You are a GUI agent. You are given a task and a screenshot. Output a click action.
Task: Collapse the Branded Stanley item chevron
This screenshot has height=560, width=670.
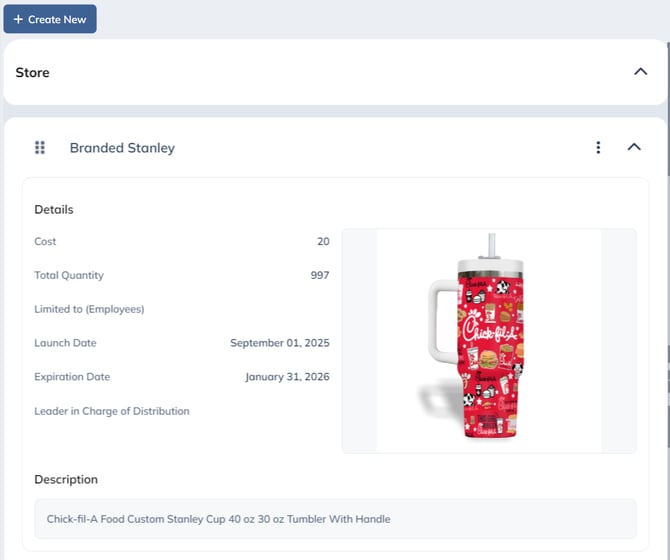[x=634, y=148]
